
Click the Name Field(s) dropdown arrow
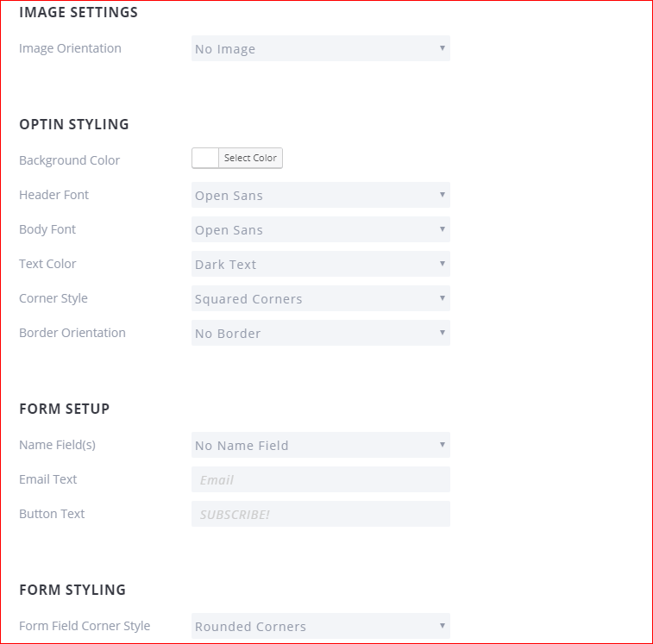click(442, 445)
